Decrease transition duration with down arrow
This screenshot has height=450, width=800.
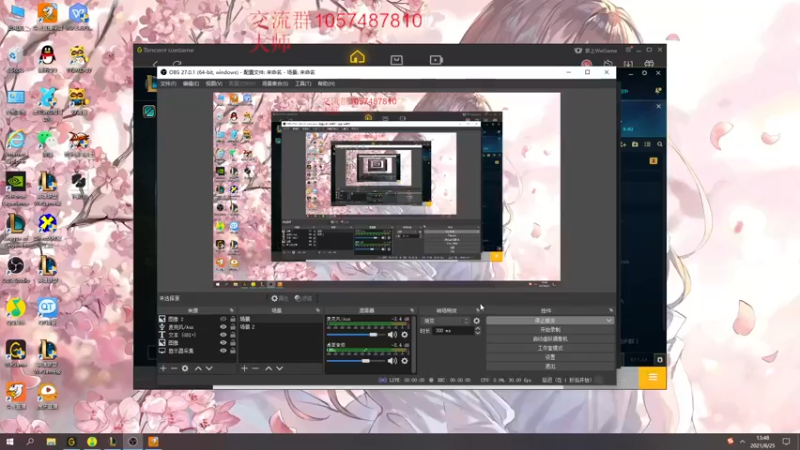pyautogui.click(x=478, y=333)
